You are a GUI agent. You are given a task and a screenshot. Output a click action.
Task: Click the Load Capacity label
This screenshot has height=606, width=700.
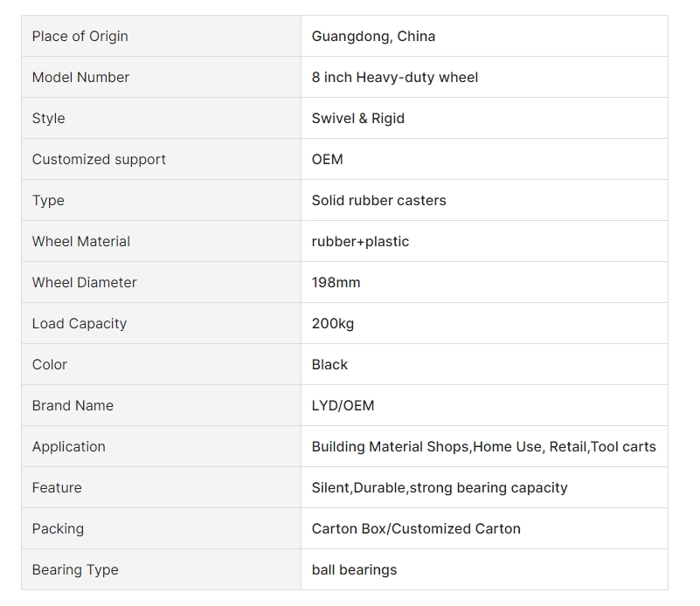coord(79,323)
